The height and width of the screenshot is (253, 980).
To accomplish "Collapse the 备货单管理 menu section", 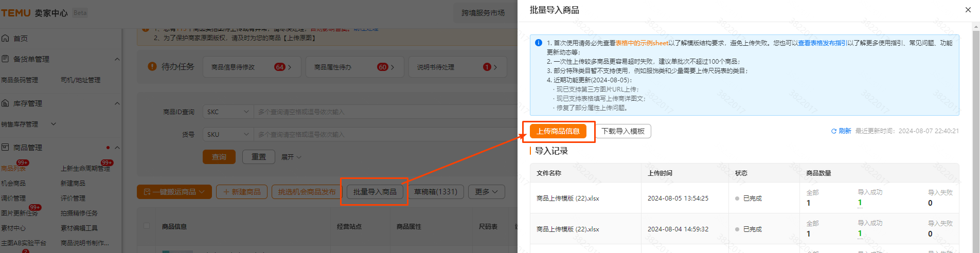I will tap(117, 59).
